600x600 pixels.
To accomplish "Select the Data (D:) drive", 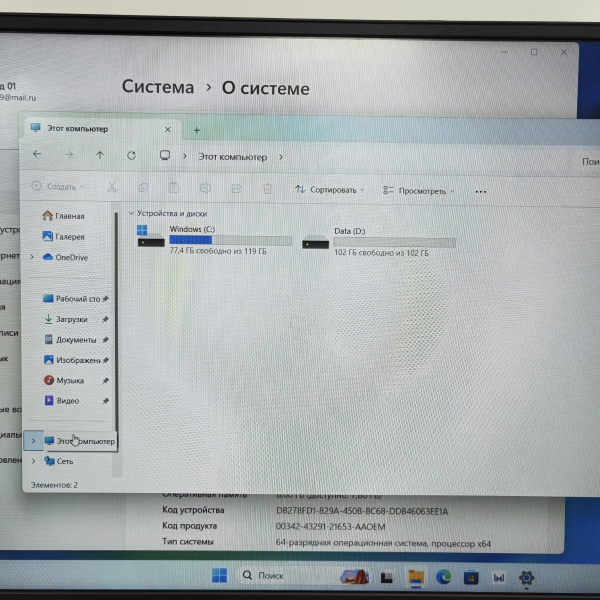I will click(x=379, y=242).
